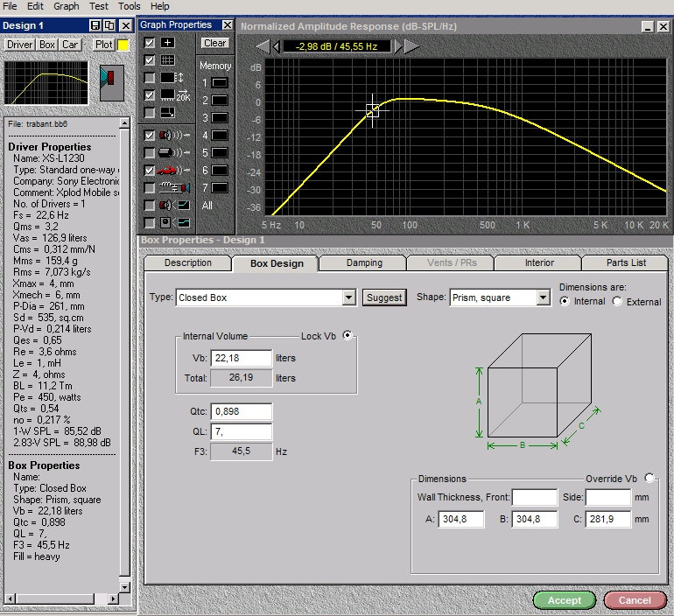Image resolution: width=674 pixels, height=616 pixels.
Task: Select the External dimensions radio button
Action: [x=618, y=302]
